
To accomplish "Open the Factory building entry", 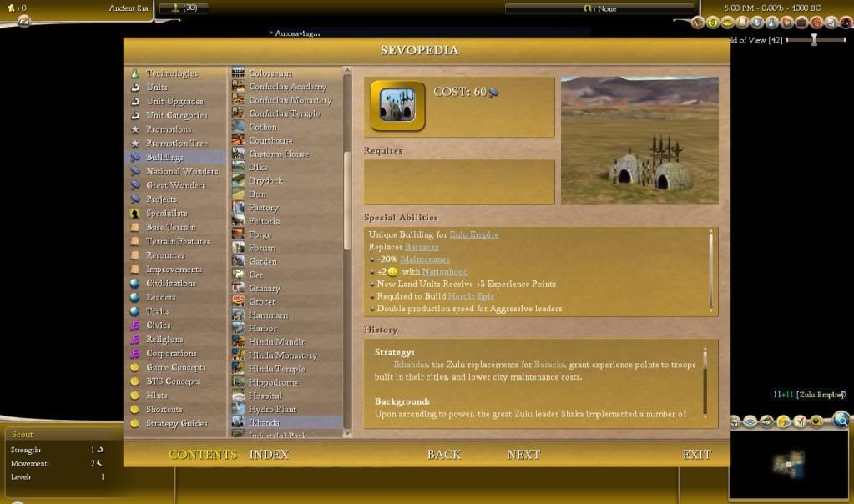I will click(264, 208).
